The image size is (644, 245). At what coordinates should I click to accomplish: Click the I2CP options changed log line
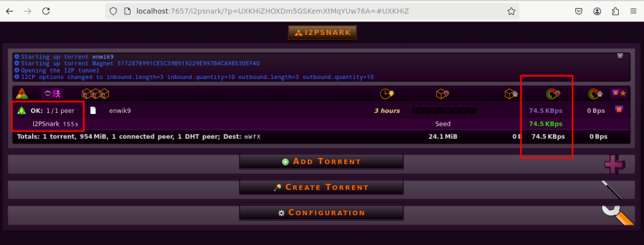point(198,77)
